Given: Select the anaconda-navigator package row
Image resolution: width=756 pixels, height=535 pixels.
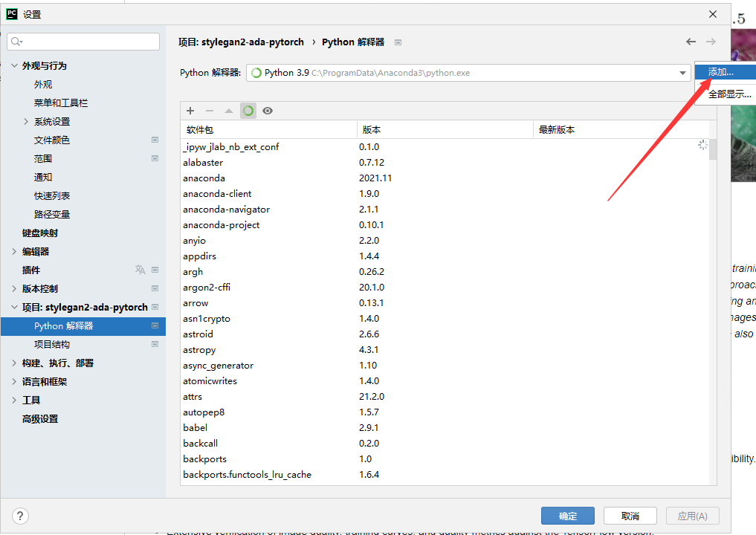Looking at the screenshot, I should coord(445,210).
